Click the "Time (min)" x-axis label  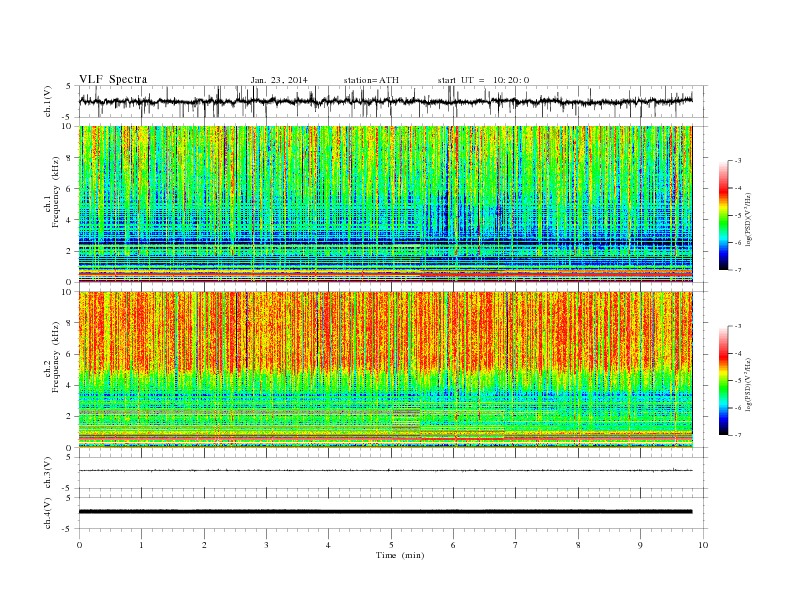400,555
